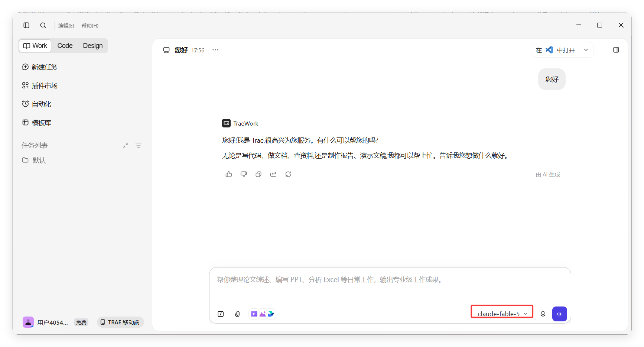Screen dimensions: 644x347
Task: Open the claude-fable-5 model dropdown
Action: [502, 314]
